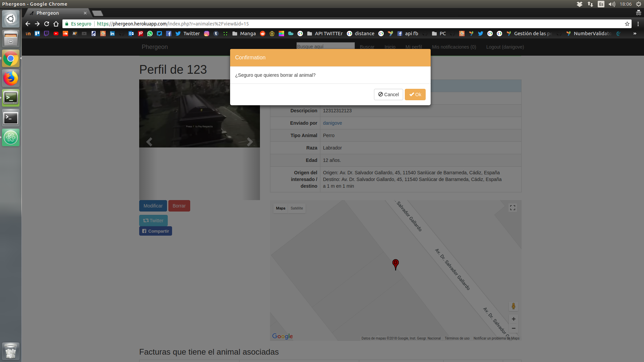Open Mis notificaciones (0)
The image size is (644, 362).
[454, 47]
